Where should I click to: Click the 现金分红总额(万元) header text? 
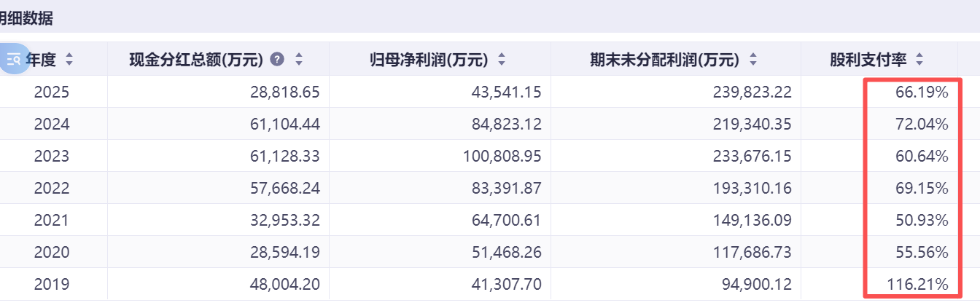(x=195, y=60)
